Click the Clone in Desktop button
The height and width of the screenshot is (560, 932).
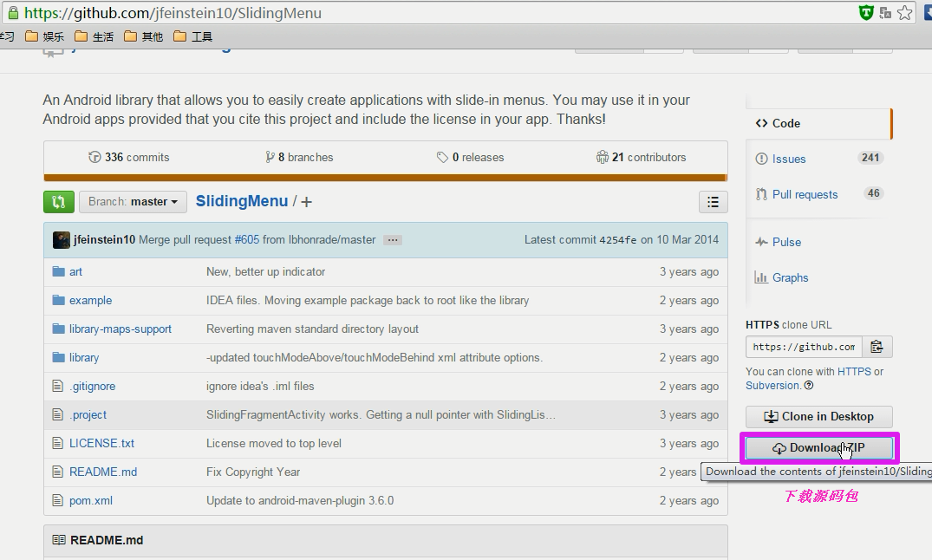(x=818, y=416)
